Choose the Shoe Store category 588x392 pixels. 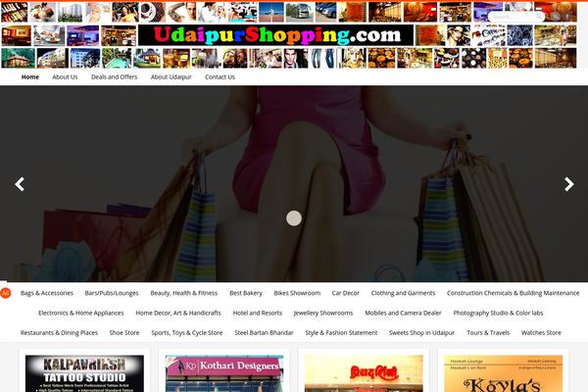coord(124,333)
